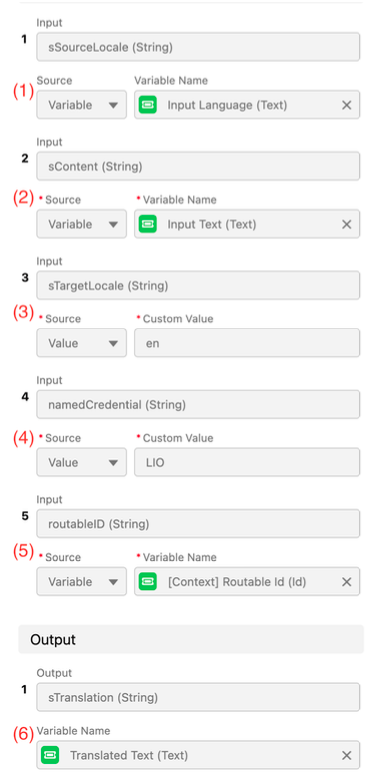Open Source dropdown for sContent input
The height and width of the screenshot is (784, 370).
click(82, 224)
